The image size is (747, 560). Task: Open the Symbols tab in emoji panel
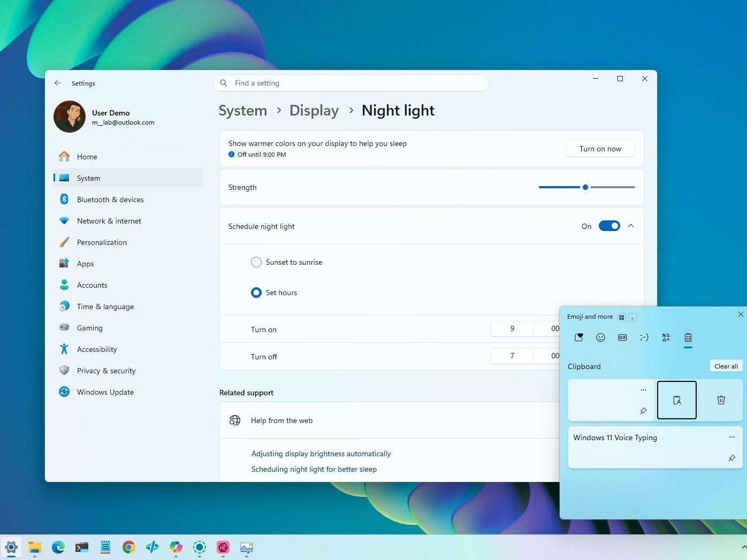tap(666, 337)
